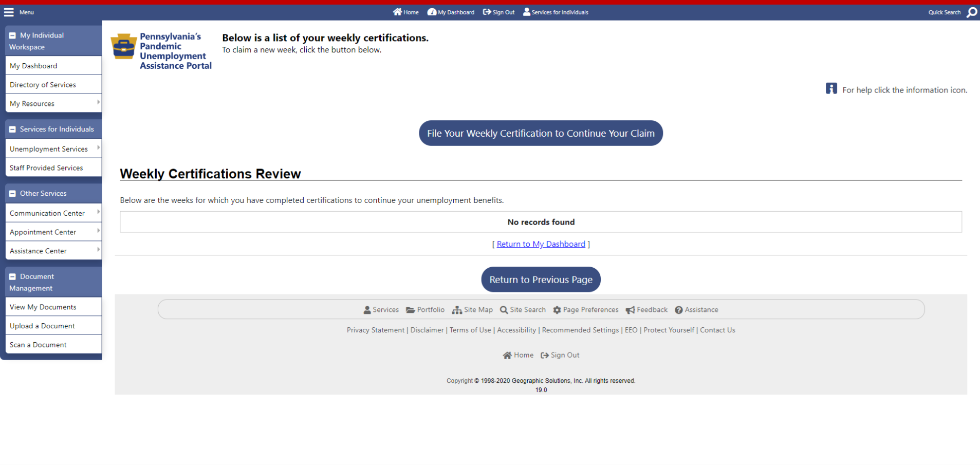Expand the Communication Center submenu
Viewport: 980px width, 465px height.
pyautogui.click(x=98, y=213)
